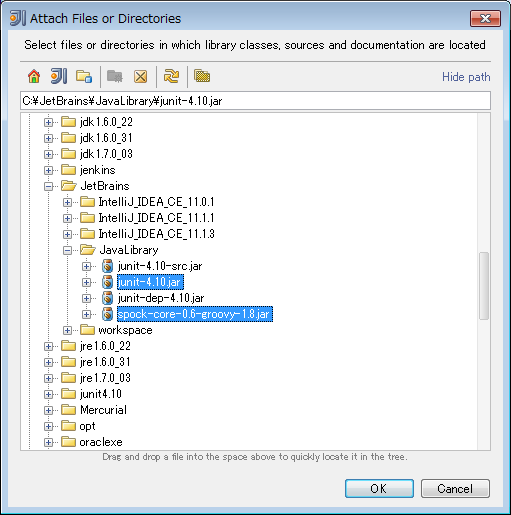Select junit-dep-4.10.jar file name

click(x=161, y=298)
